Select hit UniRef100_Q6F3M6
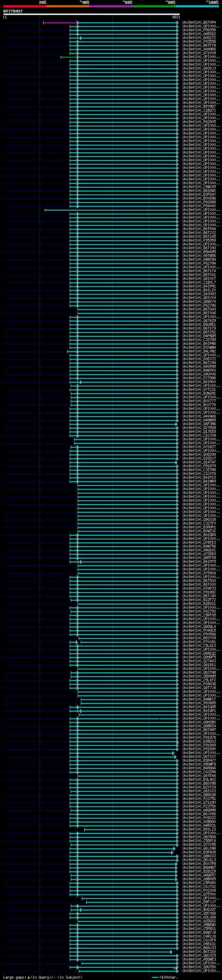Screen dimensions: 222x980 (x=199, y=424)
